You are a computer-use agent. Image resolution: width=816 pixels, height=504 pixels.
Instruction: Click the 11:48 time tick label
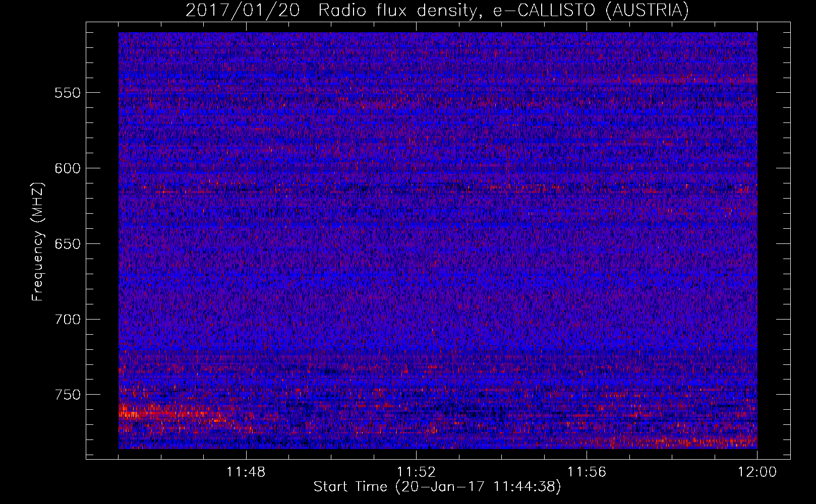[246, 472]
